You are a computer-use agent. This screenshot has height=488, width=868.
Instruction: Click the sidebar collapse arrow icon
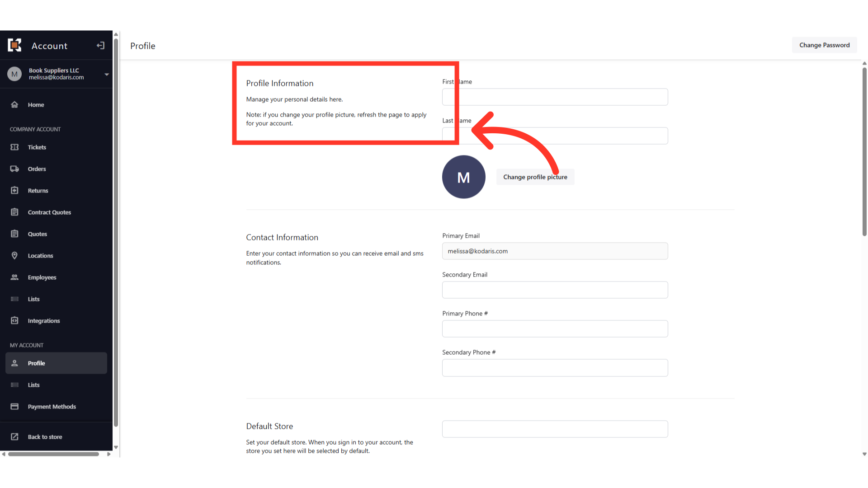[100, 46]
